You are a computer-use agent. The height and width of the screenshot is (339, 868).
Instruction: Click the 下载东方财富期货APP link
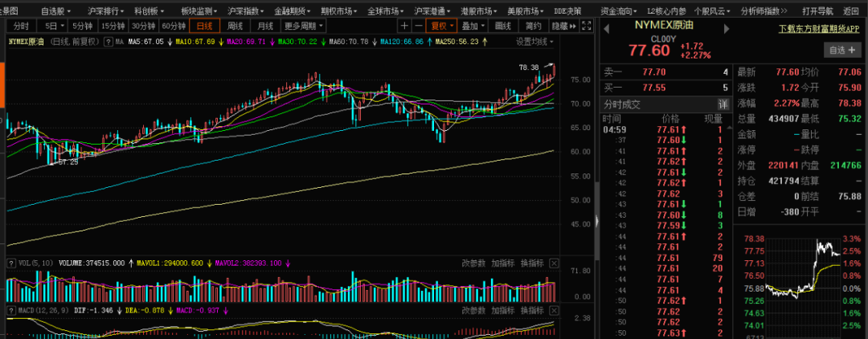(x=820, y=30)
